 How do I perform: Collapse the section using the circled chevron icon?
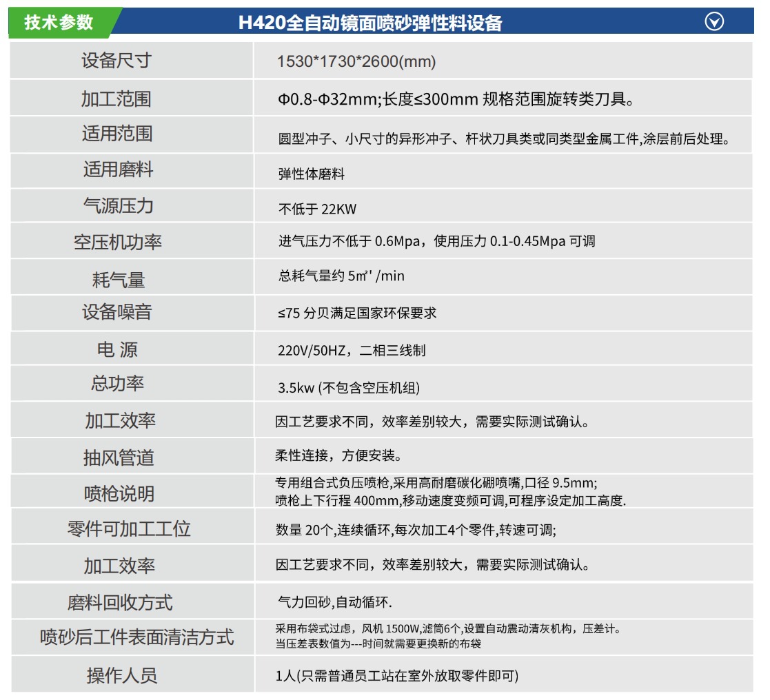pyautogui.click(x=714, y=22)
